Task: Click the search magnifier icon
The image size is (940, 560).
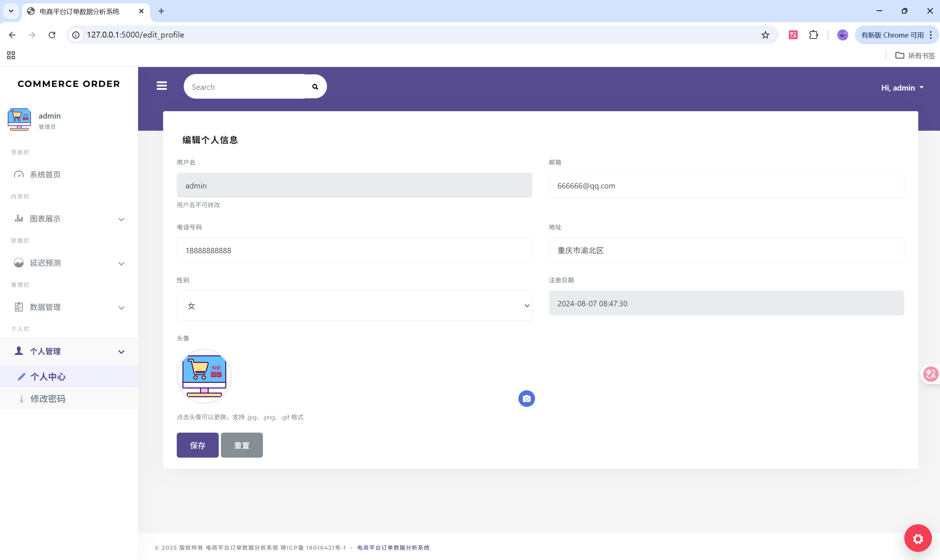Action: (315, 87)
